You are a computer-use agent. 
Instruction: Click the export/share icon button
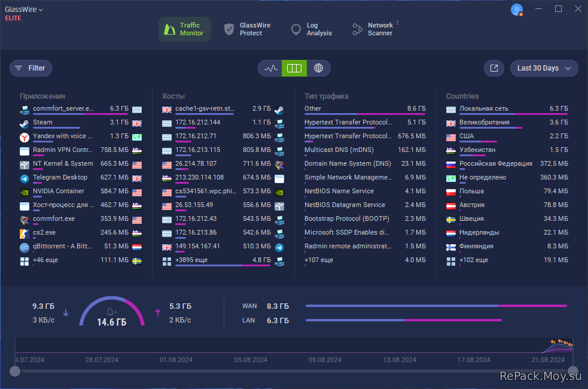point(494,68)
